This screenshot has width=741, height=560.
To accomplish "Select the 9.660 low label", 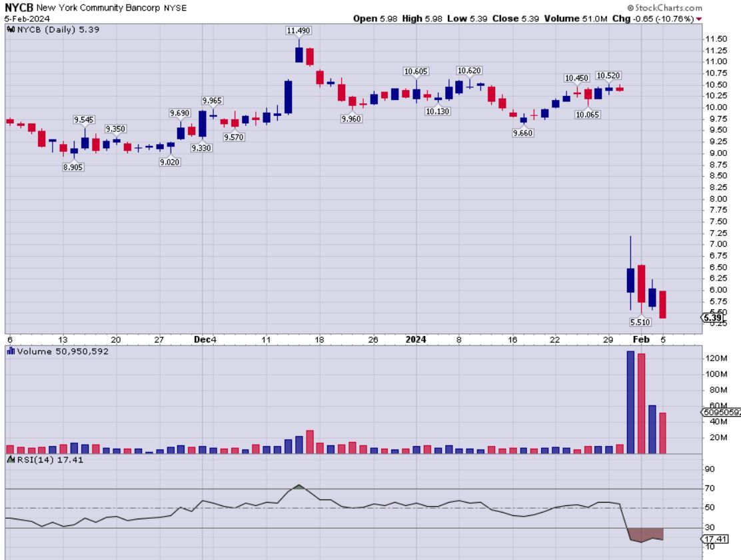I will click(523, 133).
